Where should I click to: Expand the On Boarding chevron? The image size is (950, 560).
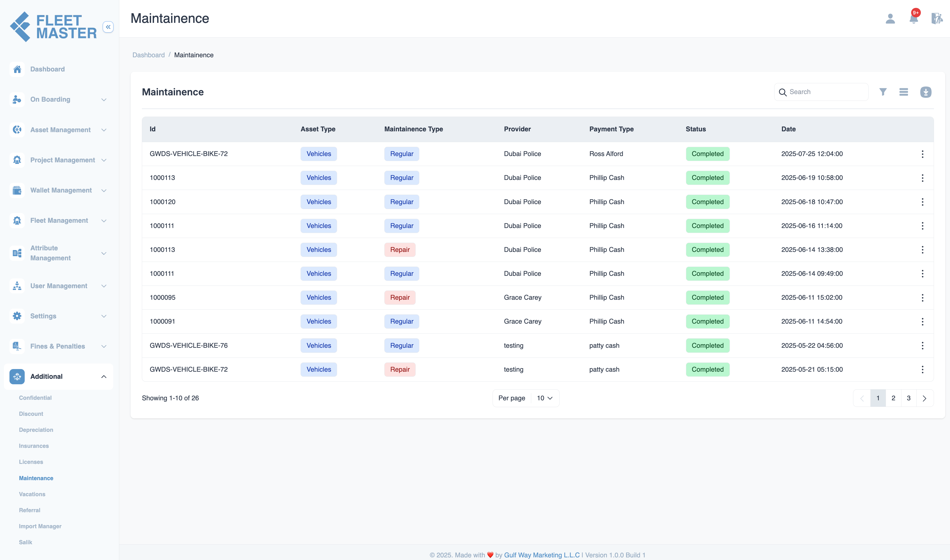[x=104, y=100]
